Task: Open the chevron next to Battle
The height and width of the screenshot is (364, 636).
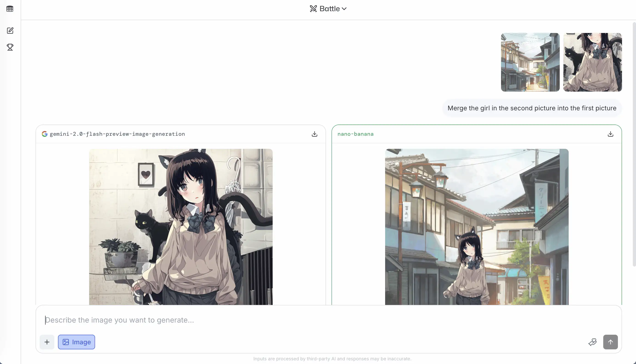Action: tap(344, 9)
